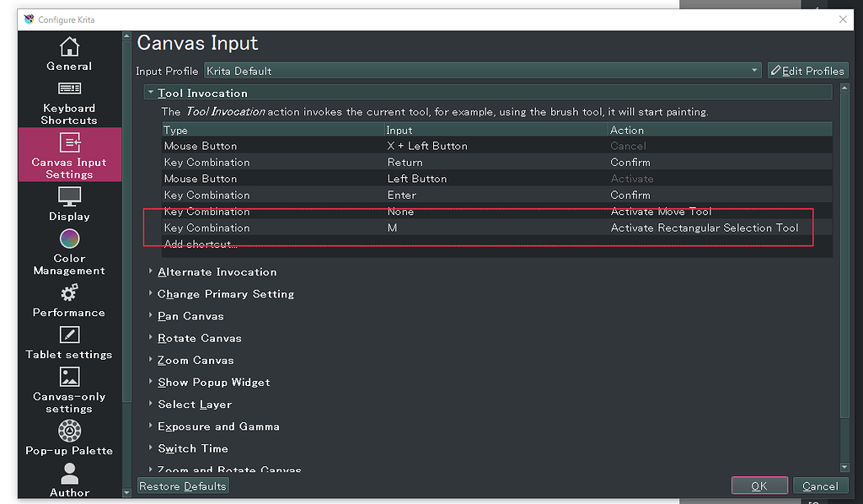863x504 pixels.
Task: Select the 'Enter' input cell
Action: (402, 196)
